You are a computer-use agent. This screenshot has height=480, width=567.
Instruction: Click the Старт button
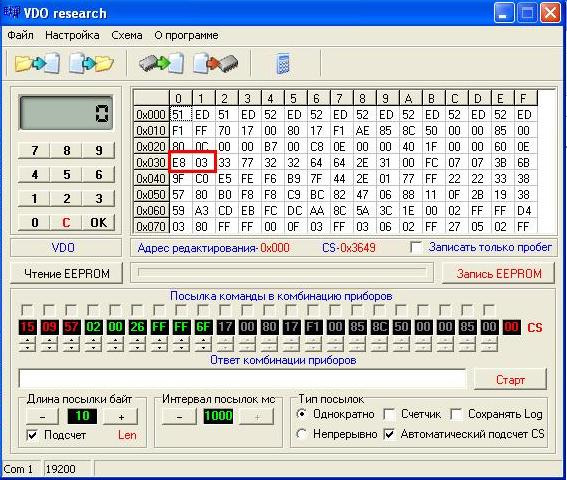coord(510,379)
